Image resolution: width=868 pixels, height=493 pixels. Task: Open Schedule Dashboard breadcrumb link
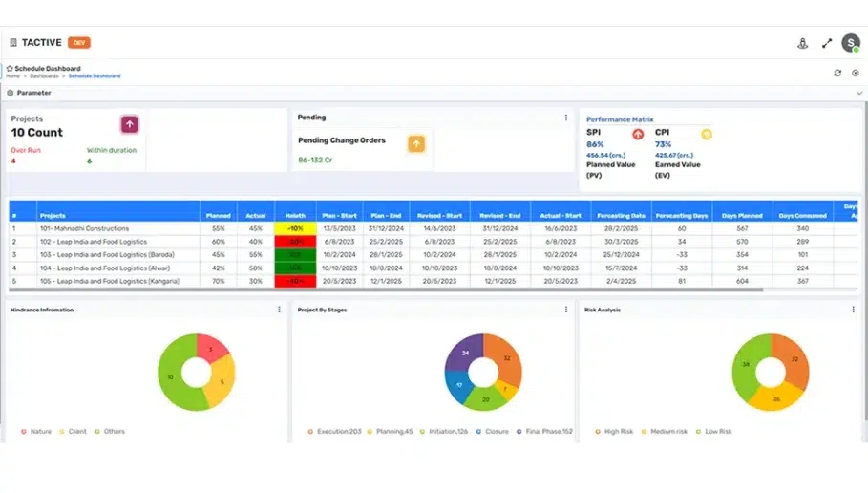coord(95,76)
